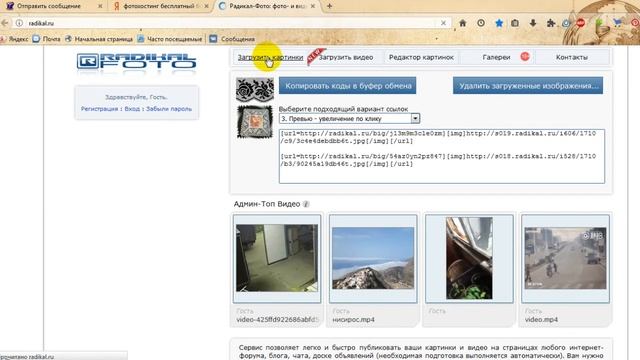Click the info icon beside Админ-Топ Видео
This screenshot has height=360, width=640.
point(306,204)
